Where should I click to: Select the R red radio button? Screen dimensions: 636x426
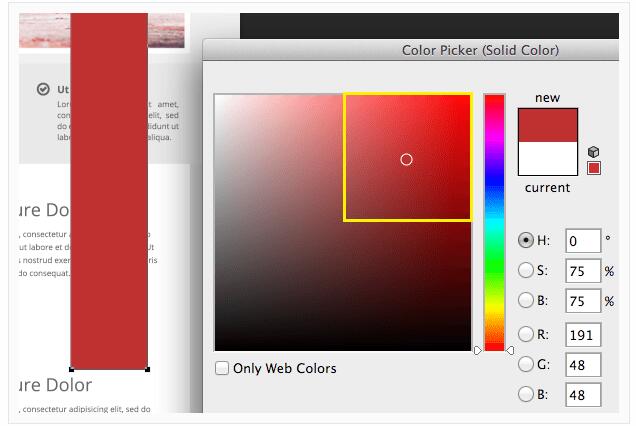526,335
